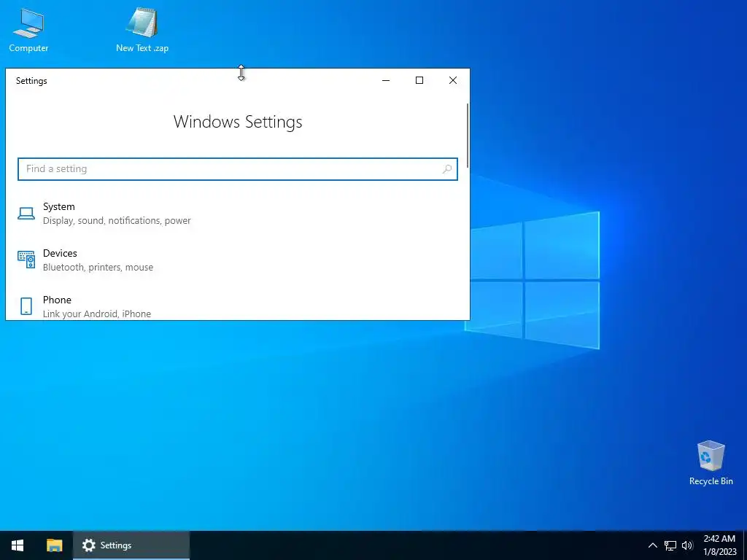747x560 pixels.
Task: Maximize the Settings window
Action: [419, 80]
